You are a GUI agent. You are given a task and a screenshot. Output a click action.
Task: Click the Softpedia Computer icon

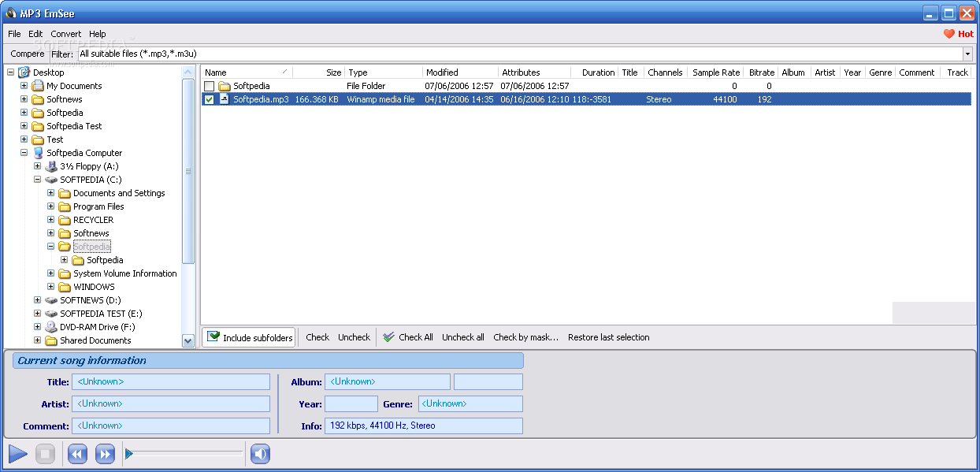37,153
